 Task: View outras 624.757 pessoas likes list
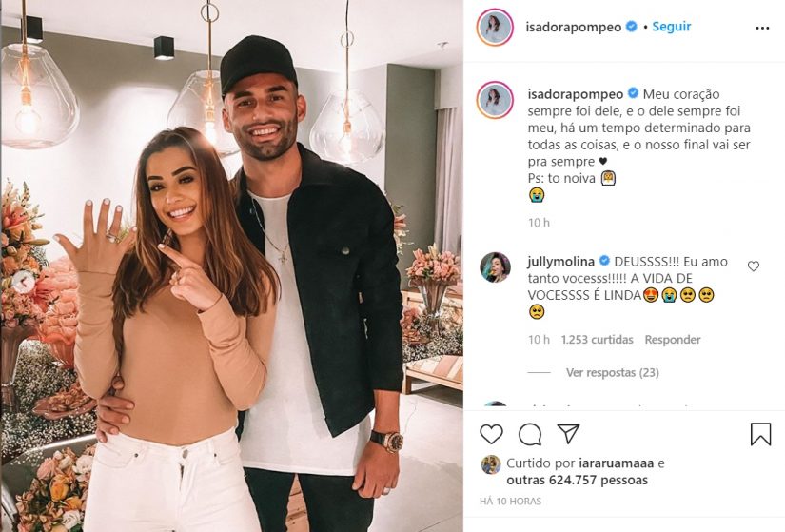tap(578, 481)
